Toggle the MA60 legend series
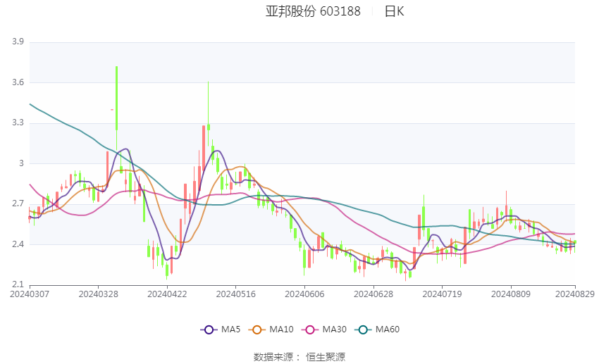Screen dimensions: 599x364 (x=378, y=330)
